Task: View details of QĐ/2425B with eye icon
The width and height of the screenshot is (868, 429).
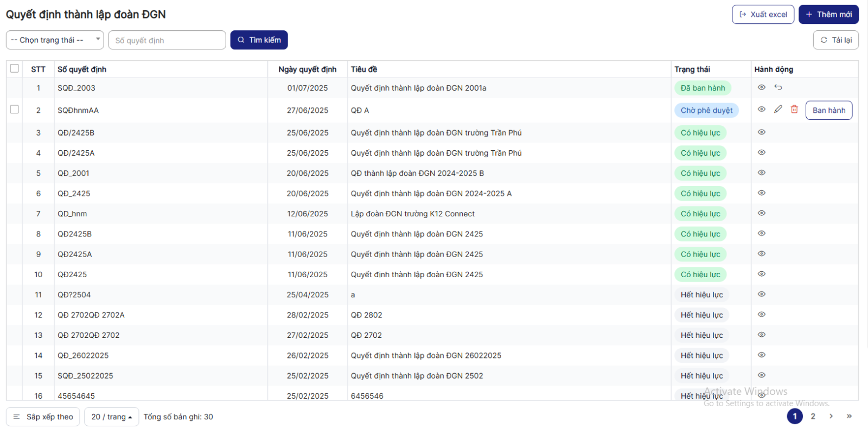Action: 761,132
